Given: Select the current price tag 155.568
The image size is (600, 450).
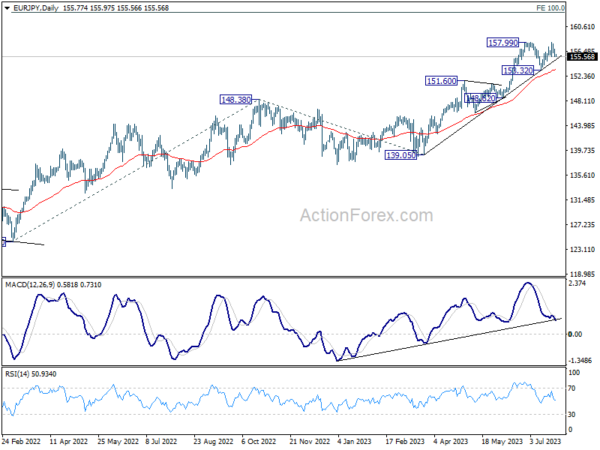Looking at the screenshot, I should (x=582, y=57).
